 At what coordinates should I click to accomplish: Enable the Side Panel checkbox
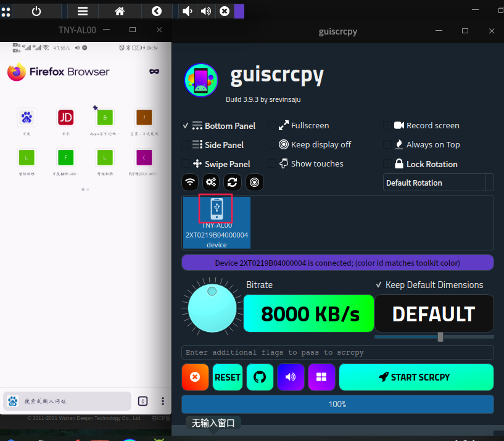click(x=186, y=145)
